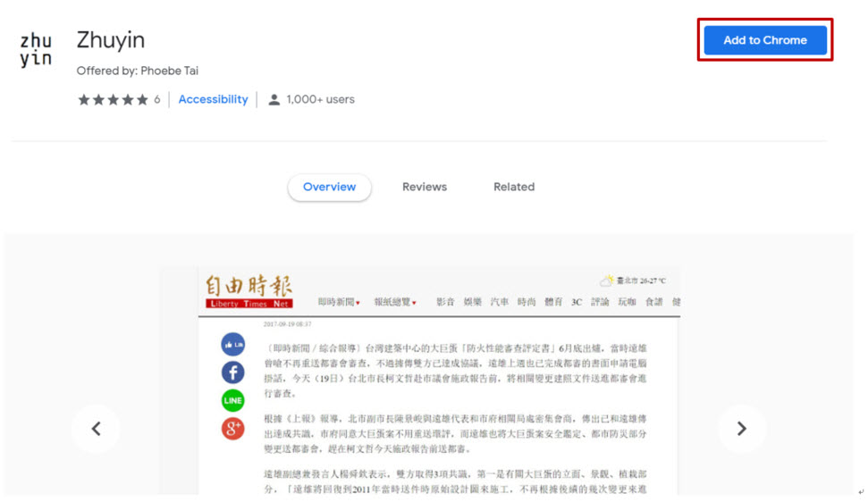Click the Facebook share icon in preview
This screenshot has width=868, height=502.
pos(233,372)
